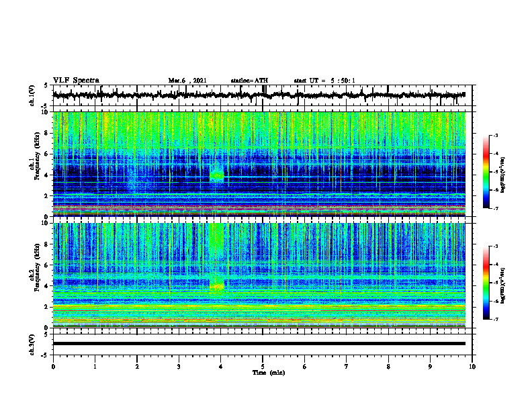Click the 4 kHz burst in ch.1 spectrogram
The height and width of the screenshot is (411, 532).
217,176
